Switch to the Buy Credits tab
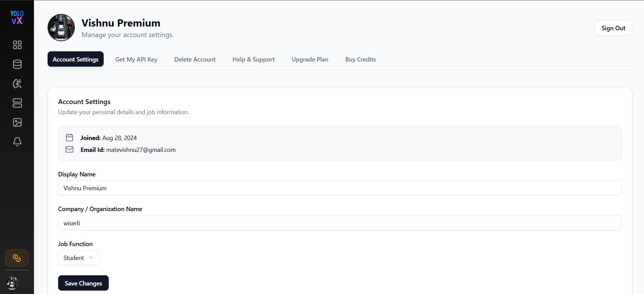Image resolution: width=644 pixels, height=294 pixels. [x=361, y=59]
